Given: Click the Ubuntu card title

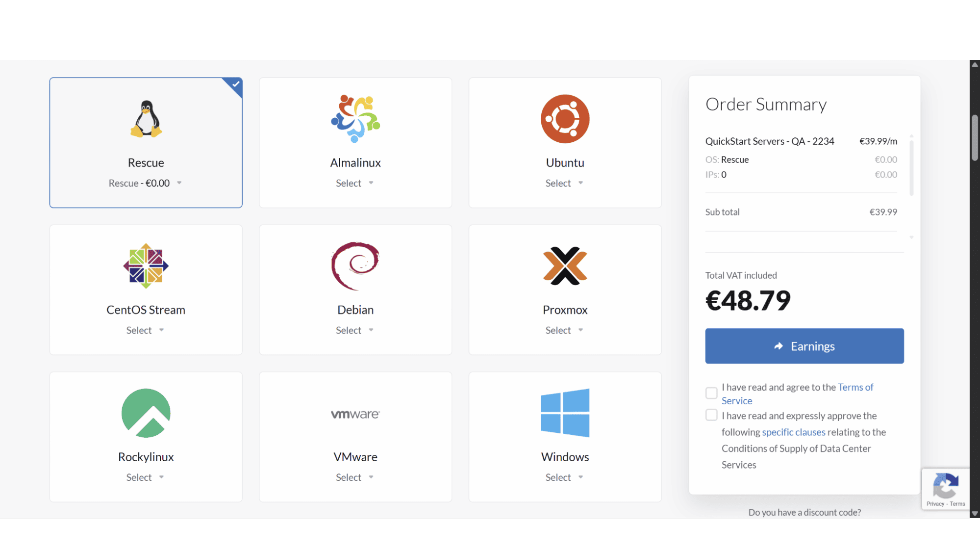Looking at the screenshot, I should coord(565,163).
